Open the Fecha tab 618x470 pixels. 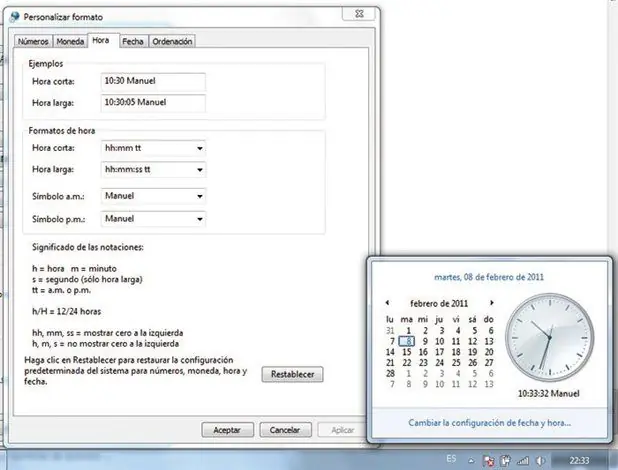pos(132,41)
